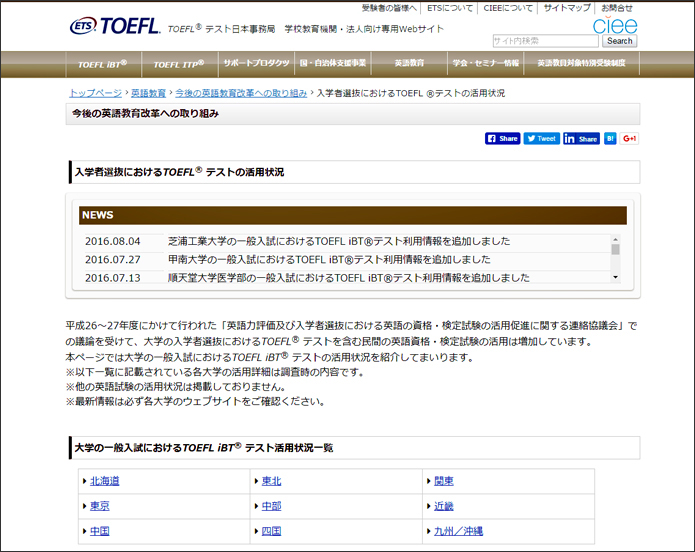Share page via Facebook Share button

pos(502,138)
